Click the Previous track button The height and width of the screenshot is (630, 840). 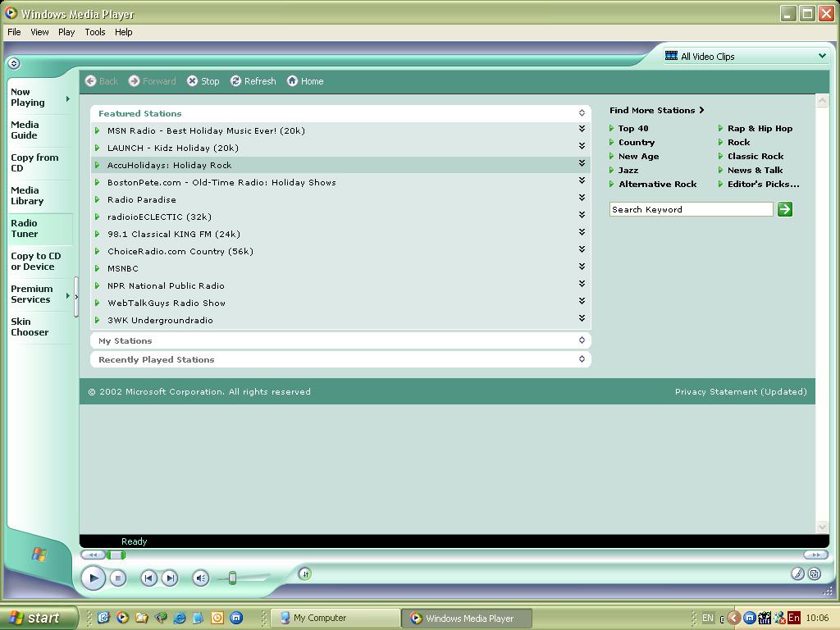coord(148,578)
